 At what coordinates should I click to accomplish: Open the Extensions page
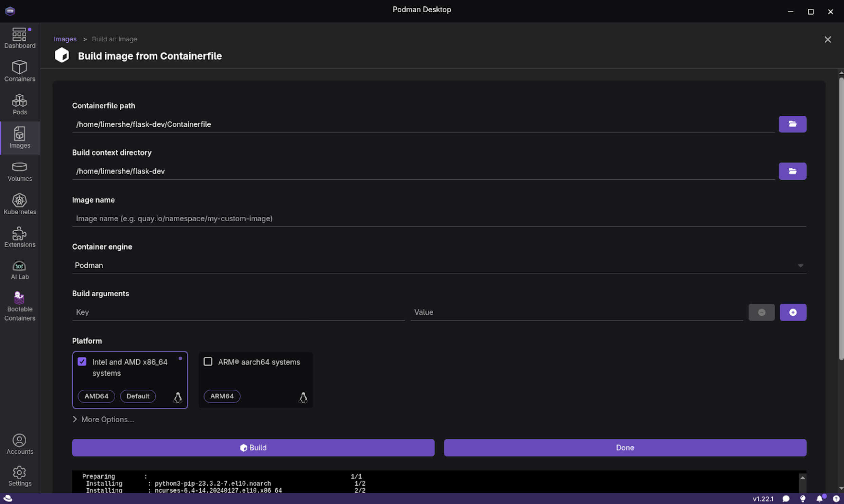(x=20, y=237)
